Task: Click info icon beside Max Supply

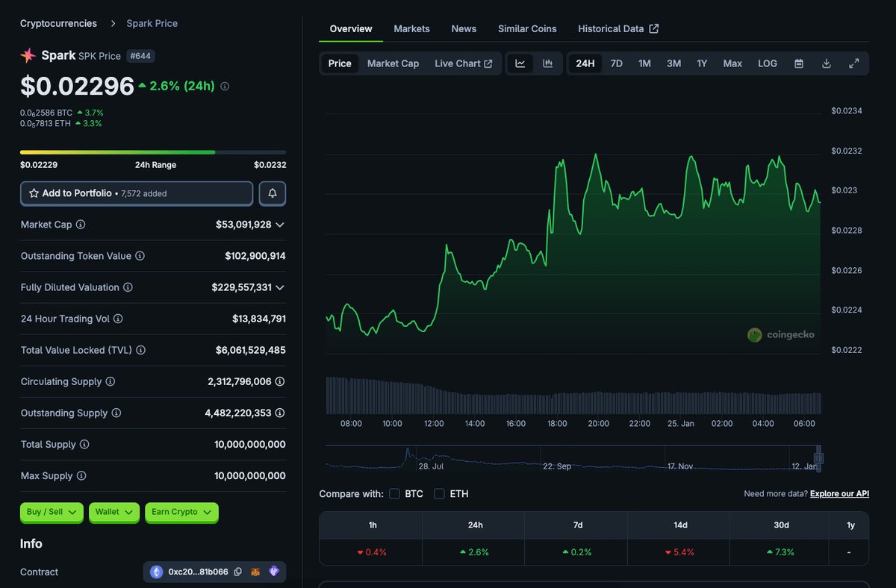Action: point(81,475)
